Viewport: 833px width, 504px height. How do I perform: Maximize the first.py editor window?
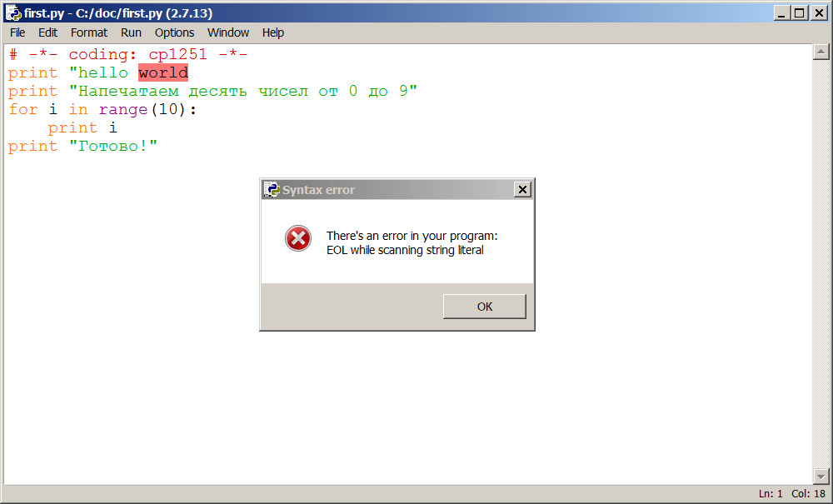(800, 12)
